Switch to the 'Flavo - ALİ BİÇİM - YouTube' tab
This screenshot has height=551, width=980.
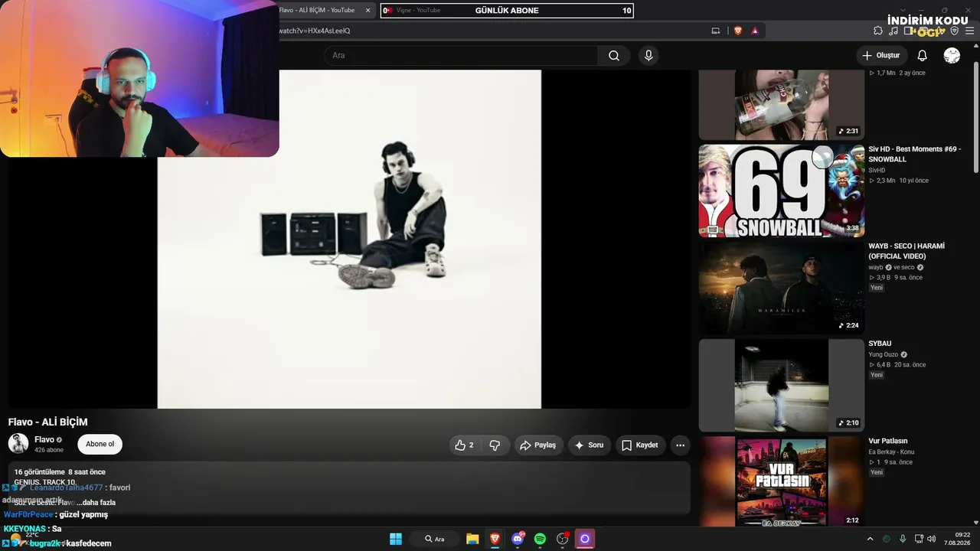(317, 10)
